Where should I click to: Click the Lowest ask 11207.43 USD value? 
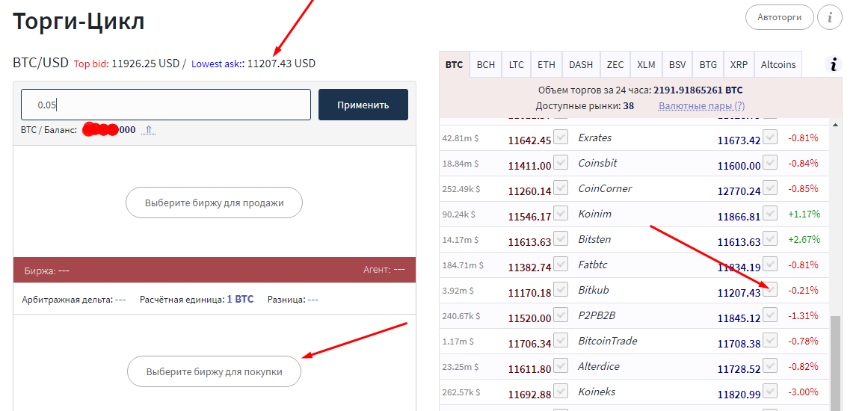click(281, 64)
